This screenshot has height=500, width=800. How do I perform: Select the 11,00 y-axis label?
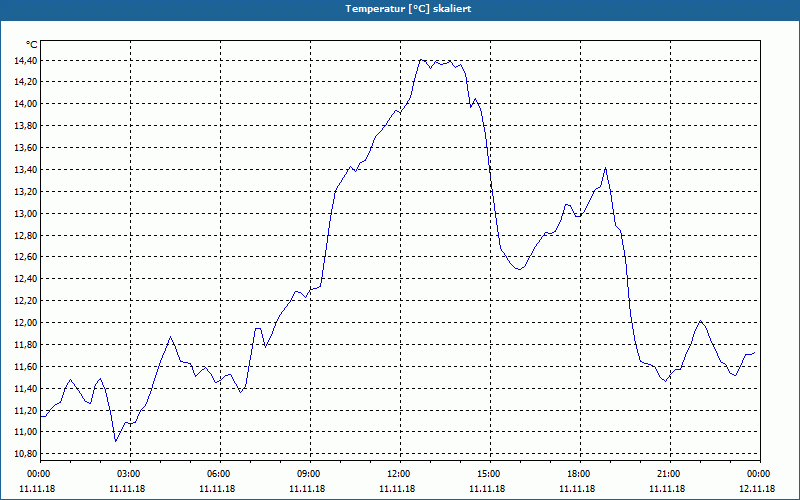(26, 432)
